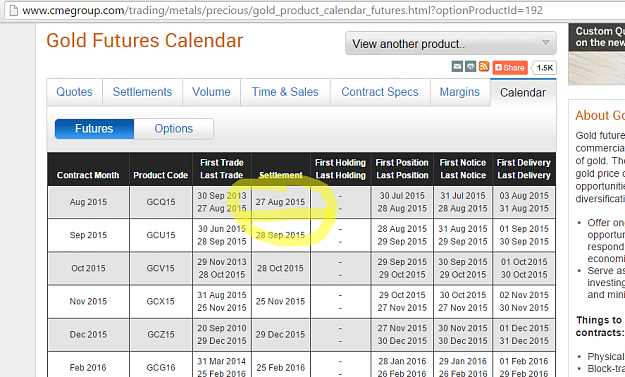Go to the Contract Specs tab
Viewport: 625px width, 377px height.
(x=380, y=92)
